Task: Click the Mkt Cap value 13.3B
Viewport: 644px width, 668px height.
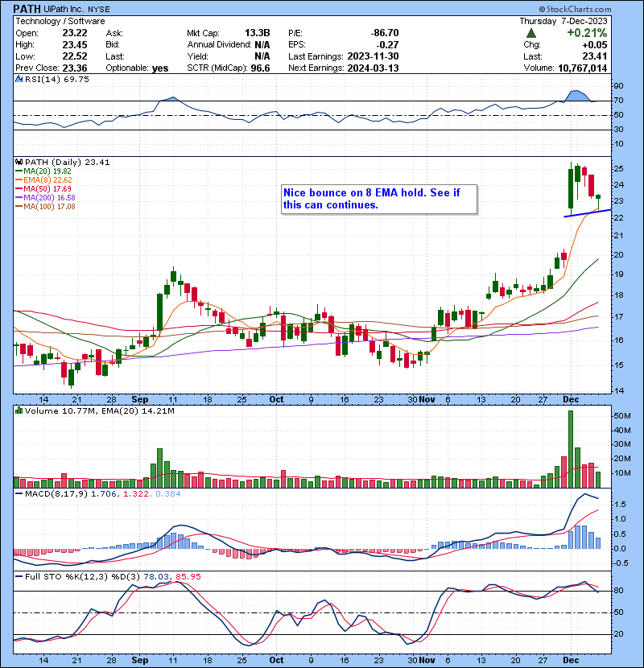Action: tap(257, 33)
